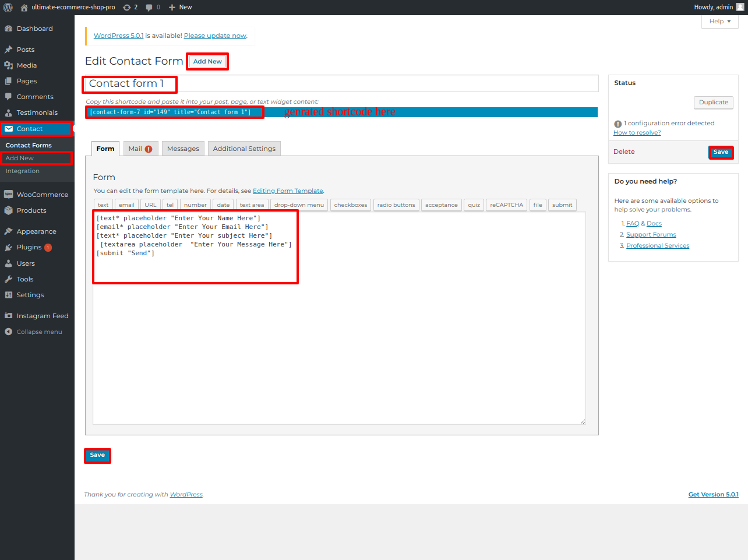
Task: Switch to the Mail tab
Action: [140, 149]
